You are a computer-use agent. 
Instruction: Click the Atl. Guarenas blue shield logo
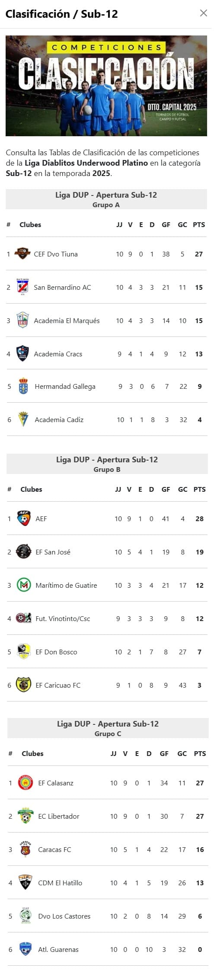[x=26, y=949]
